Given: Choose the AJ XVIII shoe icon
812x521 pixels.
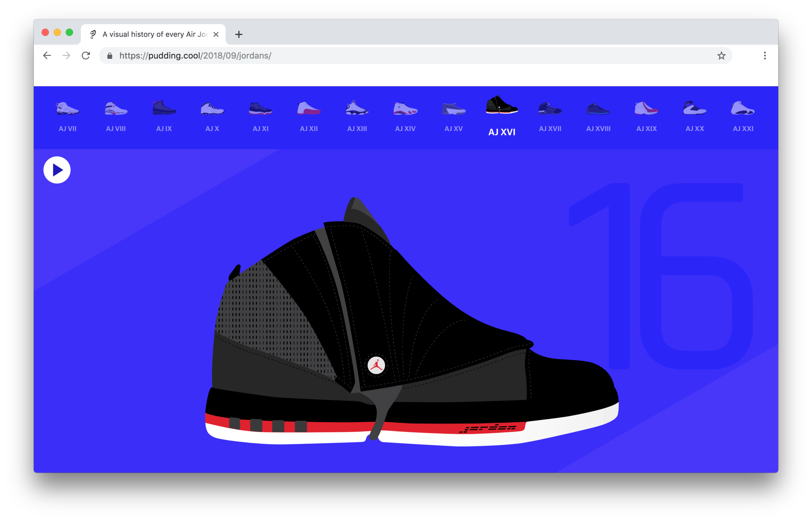Looking at the screenshot, I should click(x=598, y=109).
